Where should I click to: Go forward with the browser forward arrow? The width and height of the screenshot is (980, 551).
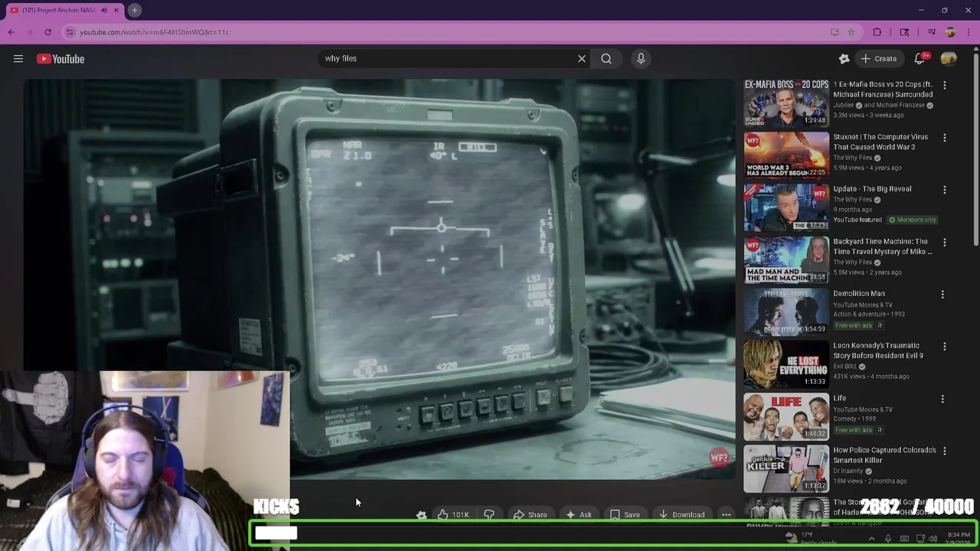[x=29, y=32]
